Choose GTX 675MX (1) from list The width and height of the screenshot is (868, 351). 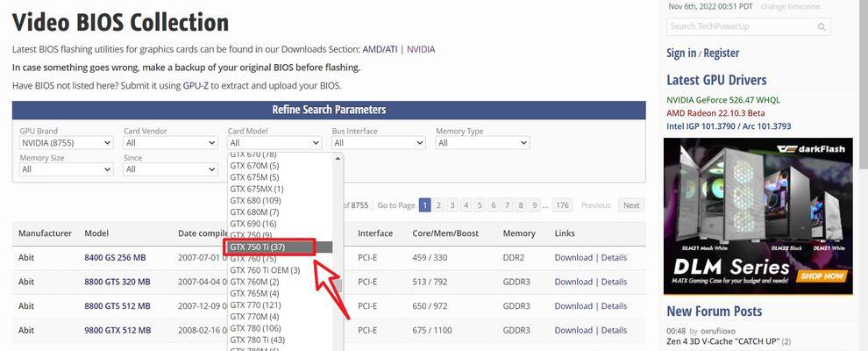(x=280, y=189)
